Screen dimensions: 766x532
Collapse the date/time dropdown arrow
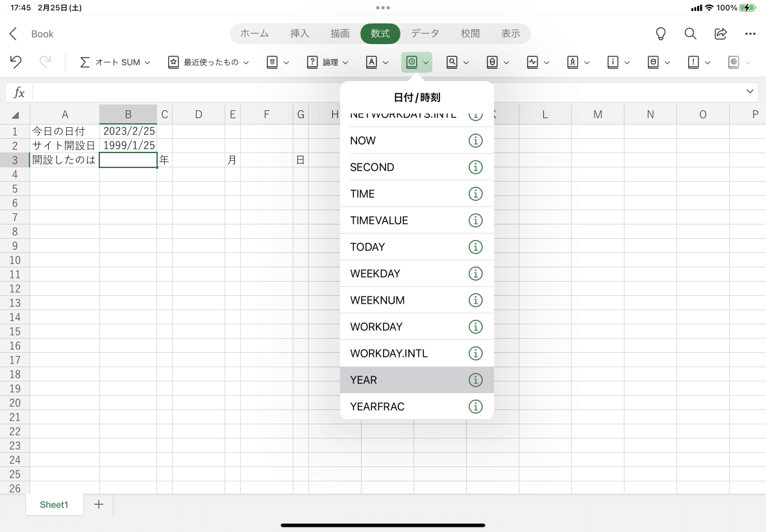point(425,62)
